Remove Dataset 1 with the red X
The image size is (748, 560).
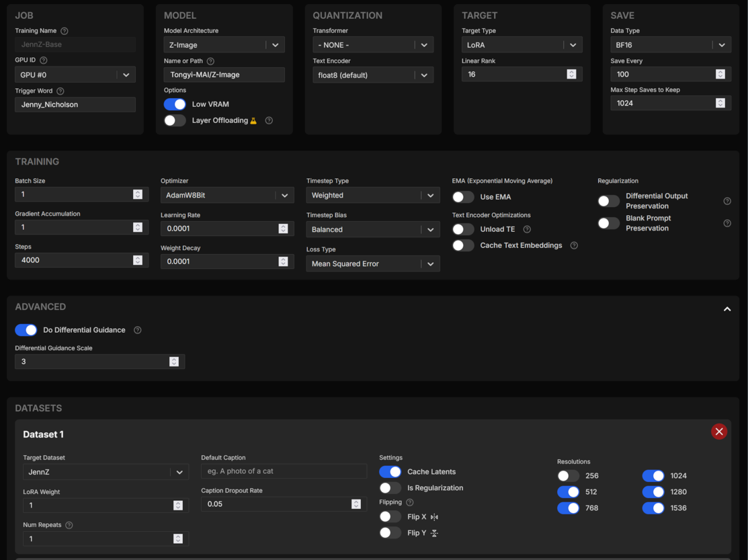719,432
